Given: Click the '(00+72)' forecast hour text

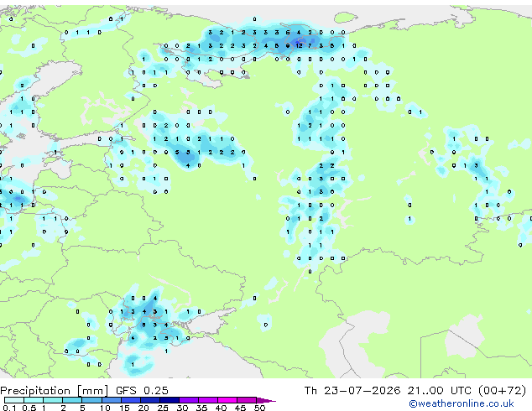Looking at the screenshot, I should point(502,391).
